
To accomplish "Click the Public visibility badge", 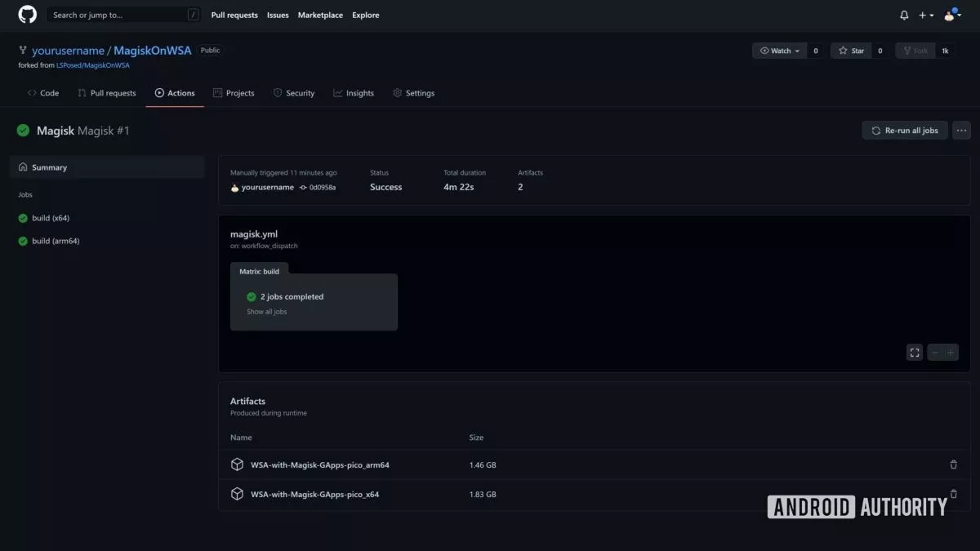I will [210, 51].
